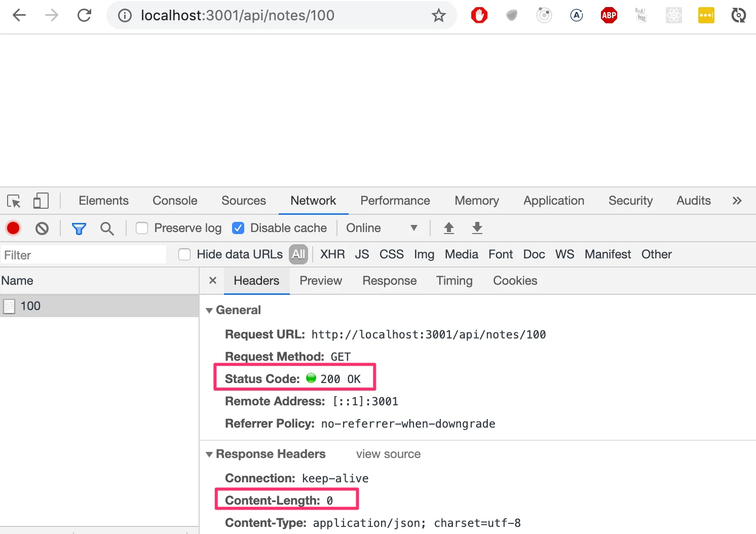
Task: Filter requests by WS type
Action: pyautogui.click(x=565, y=254)
